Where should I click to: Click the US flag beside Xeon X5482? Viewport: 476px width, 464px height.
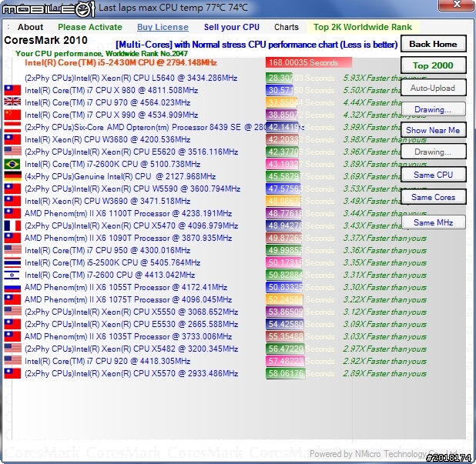(12, 349)
